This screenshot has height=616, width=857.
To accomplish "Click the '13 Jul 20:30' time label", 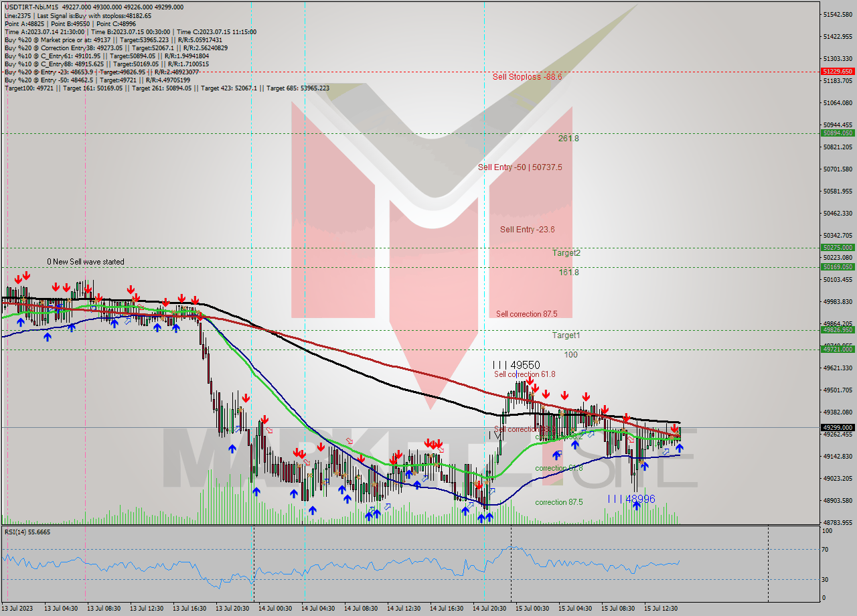I will click(x=233, y=609).
